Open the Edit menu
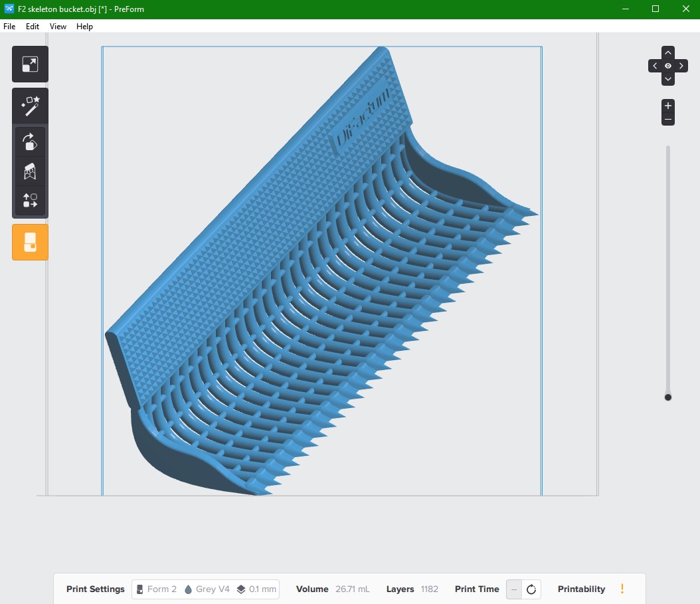Viewport: 700px width, 604px height. (32, 27)
